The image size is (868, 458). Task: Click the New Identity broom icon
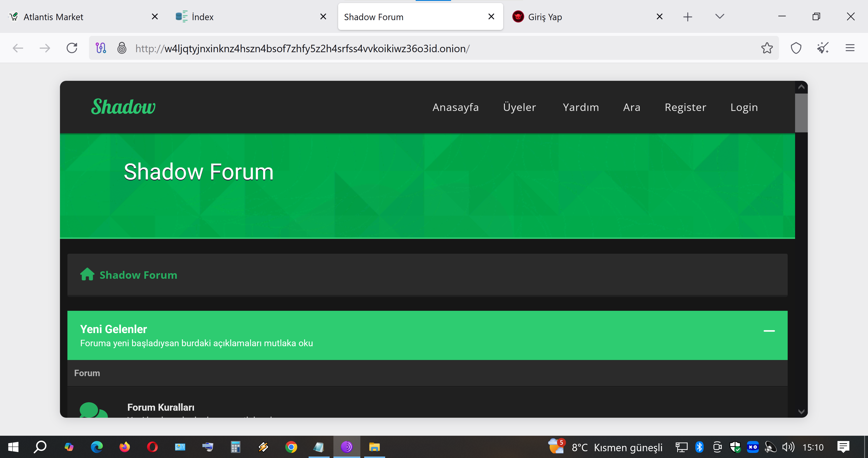(x=822, y=48)
